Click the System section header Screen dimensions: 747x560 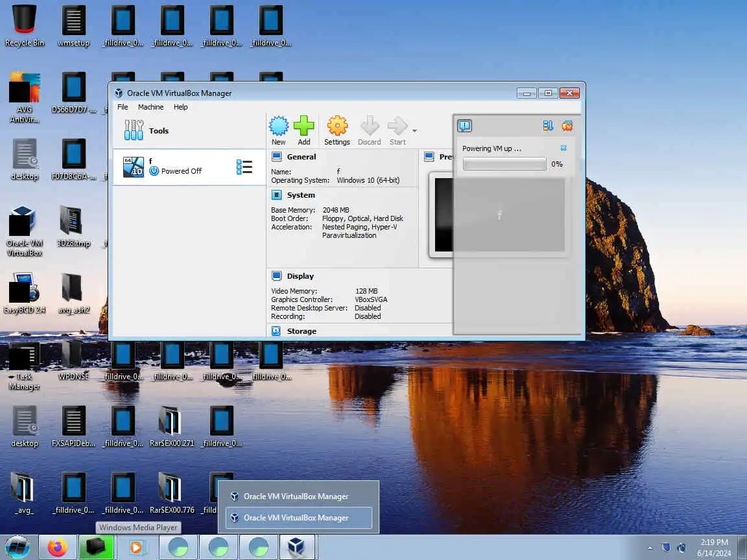coord(301,194)
